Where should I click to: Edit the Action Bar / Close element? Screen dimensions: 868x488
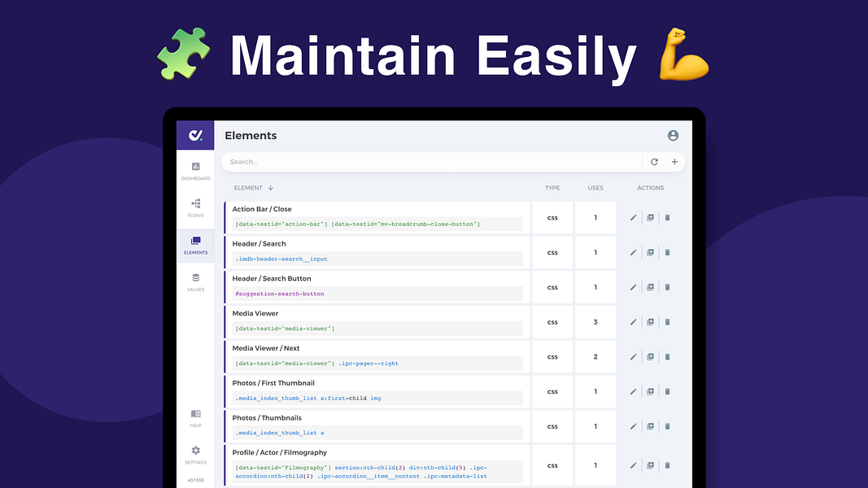pos(633,217)
